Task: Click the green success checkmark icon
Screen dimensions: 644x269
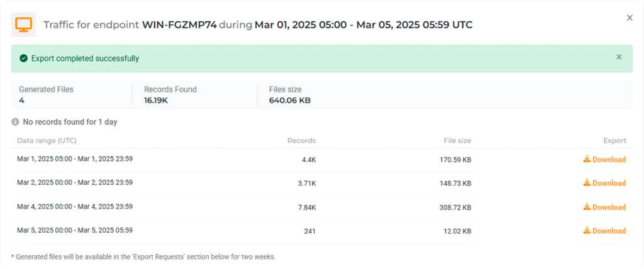Action: coord(23,58)
